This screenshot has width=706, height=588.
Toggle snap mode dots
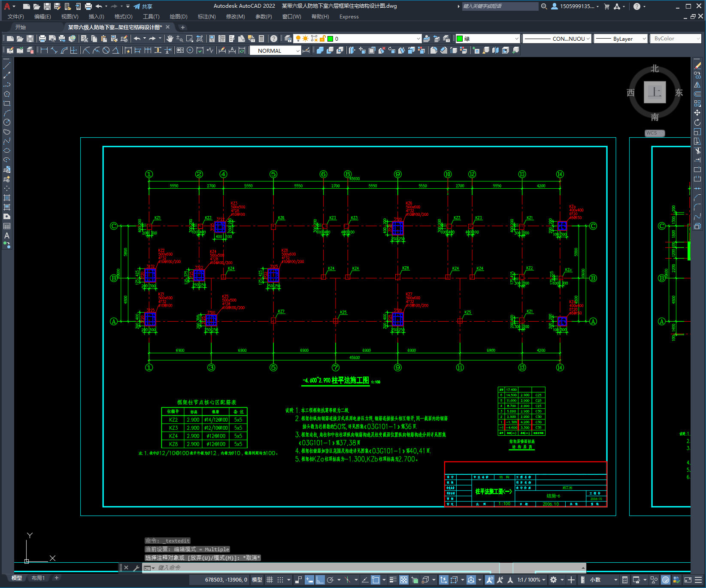click(x=280, y=579)
